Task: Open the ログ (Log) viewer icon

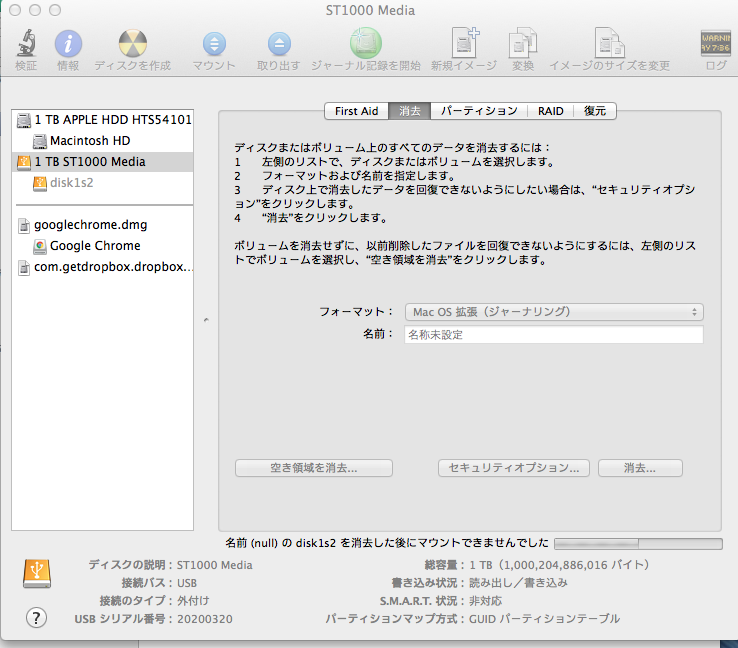Action: tap(716, 45)
